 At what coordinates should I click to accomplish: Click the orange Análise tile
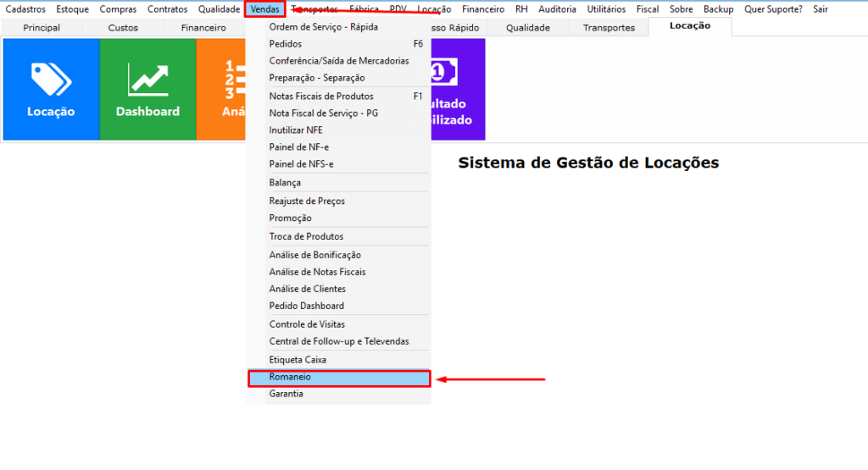click(x=222, y=89)
